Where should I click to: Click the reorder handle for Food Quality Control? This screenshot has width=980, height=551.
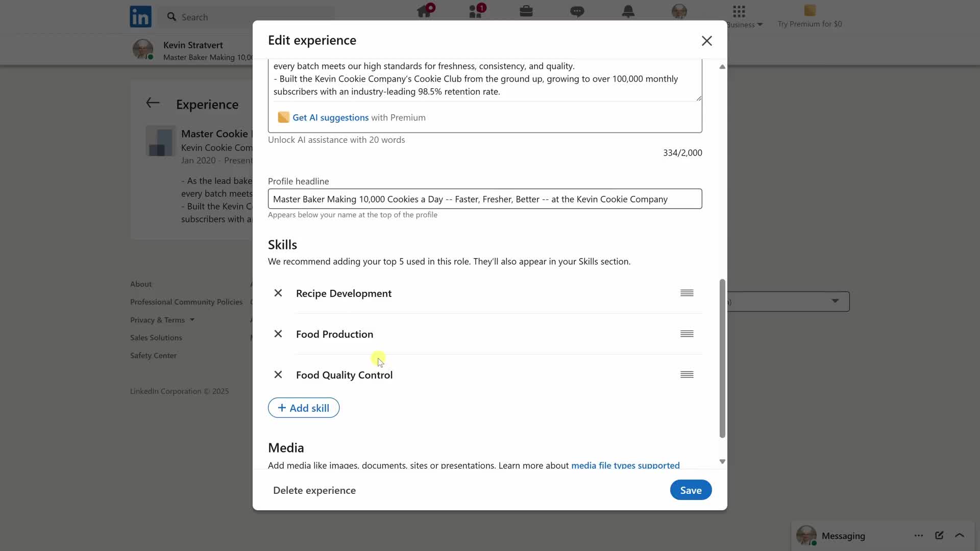click(687, 374)
